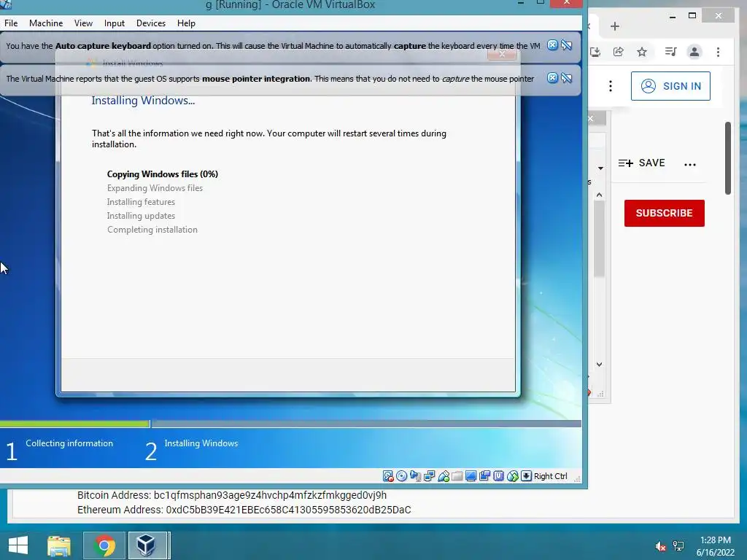747x560 pixels.
Task: Open a new tab in Chrome
Action: pos(615,26)
